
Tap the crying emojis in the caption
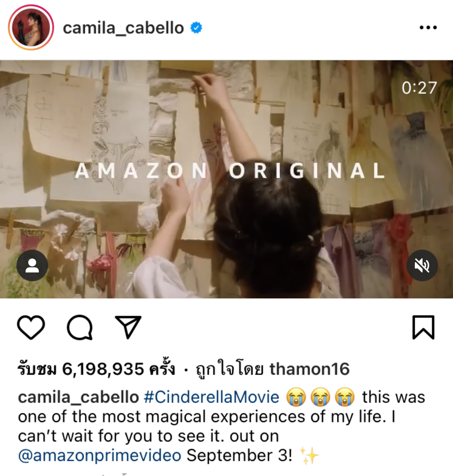coord(320,397)
